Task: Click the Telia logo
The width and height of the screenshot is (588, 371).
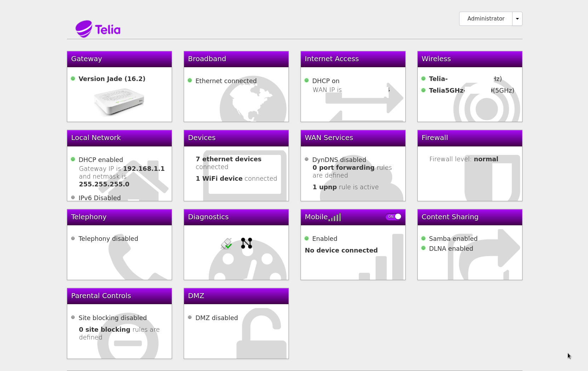Action: click(x=98, y=29)
